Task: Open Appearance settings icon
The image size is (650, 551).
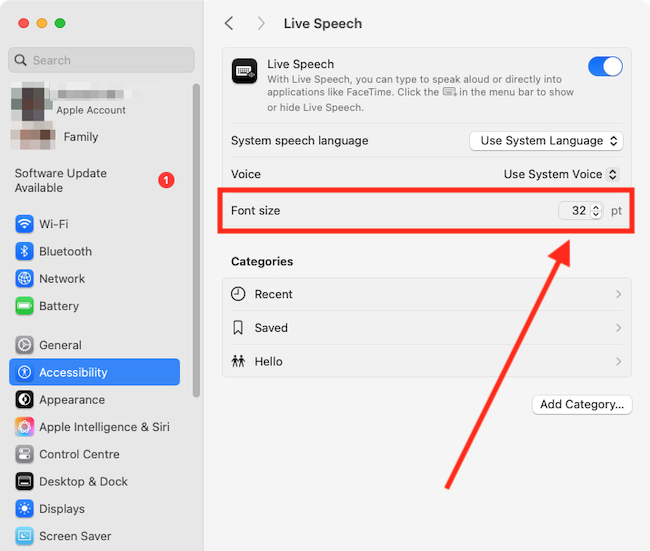Action: tap(25, 400)
